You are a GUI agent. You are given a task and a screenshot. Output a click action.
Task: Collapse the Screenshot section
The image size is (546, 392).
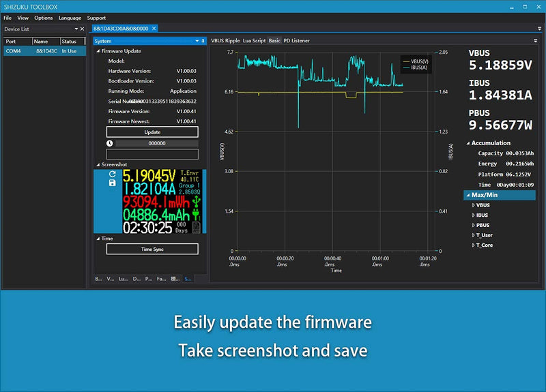(x=98, y=164)
